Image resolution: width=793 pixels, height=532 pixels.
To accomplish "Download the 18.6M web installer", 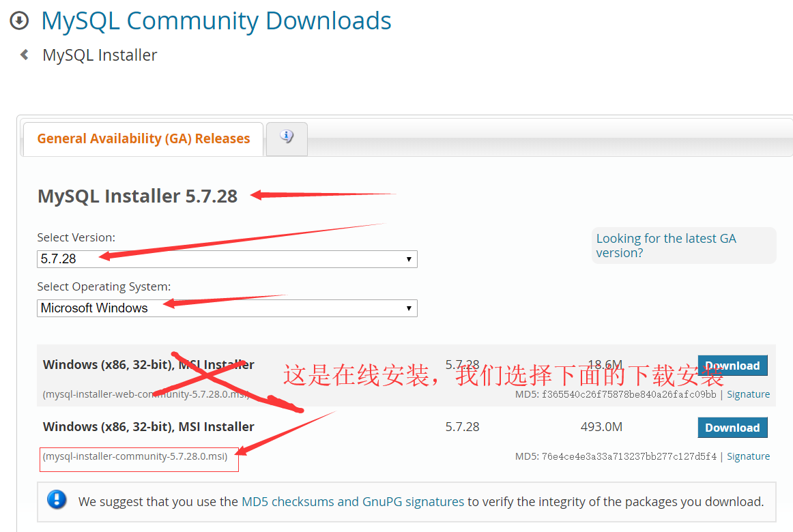I will 732,365.
